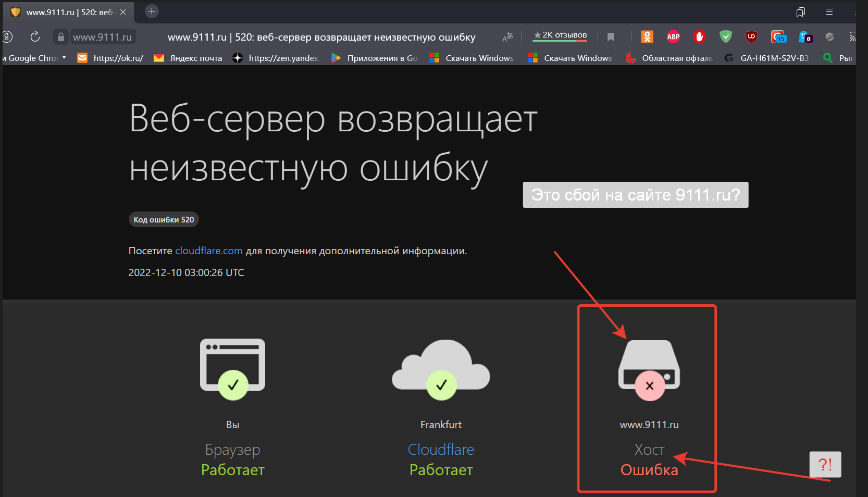Reload the current page
The width and height of the screenshot is (868, 497).
(34, 36)
